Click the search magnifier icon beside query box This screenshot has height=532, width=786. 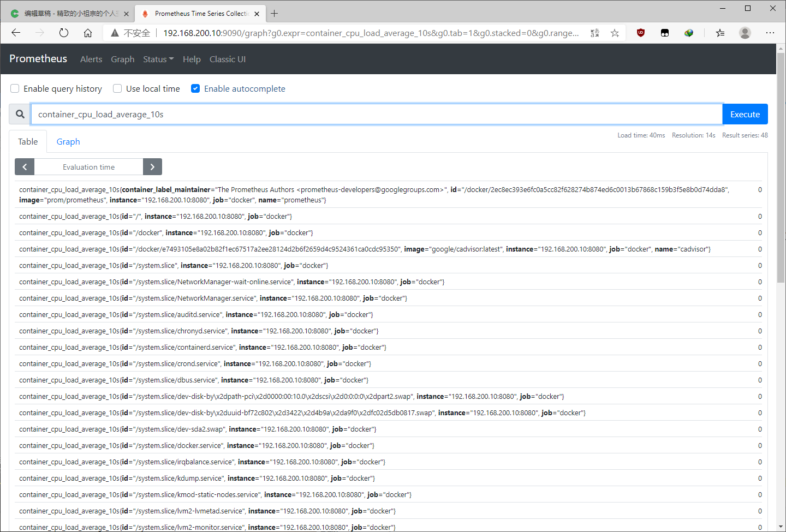pyautogui.click(x=20, y=114)
